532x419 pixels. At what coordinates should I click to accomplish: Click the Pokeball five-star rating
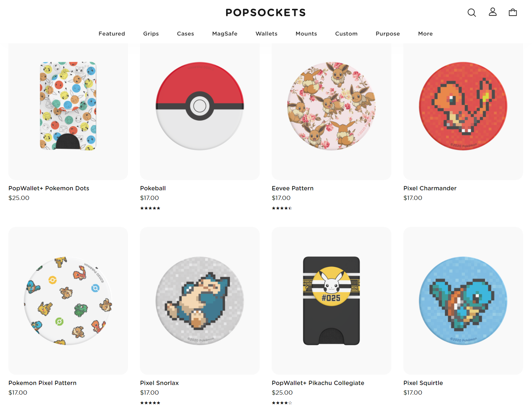150,208
